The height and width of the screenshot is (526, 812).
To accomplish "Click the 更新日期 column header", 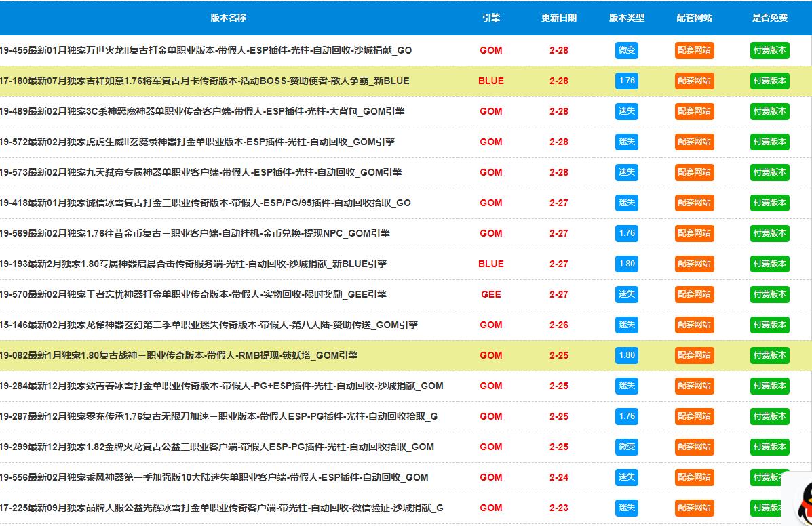I will (x=558, y=18).
